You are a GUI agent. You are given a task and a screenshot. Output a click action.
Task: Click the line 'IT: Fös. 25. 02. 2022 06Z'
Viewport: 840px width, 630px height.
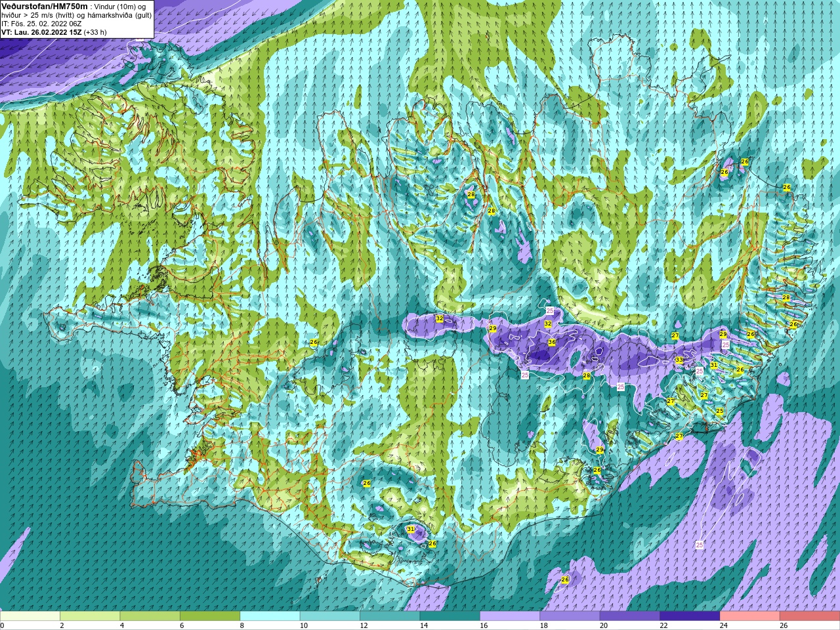41,24
